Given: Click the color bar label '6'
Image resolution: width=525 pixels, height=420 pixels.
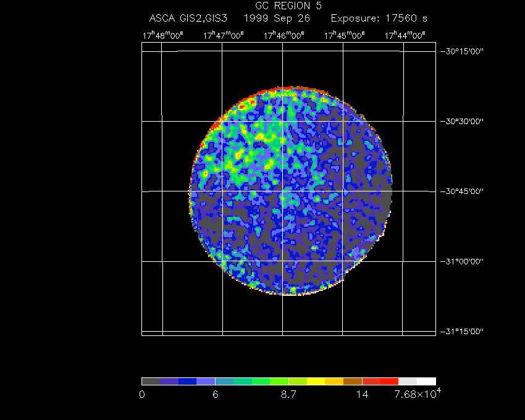Looking at the screenshot, I should [216, 395].
